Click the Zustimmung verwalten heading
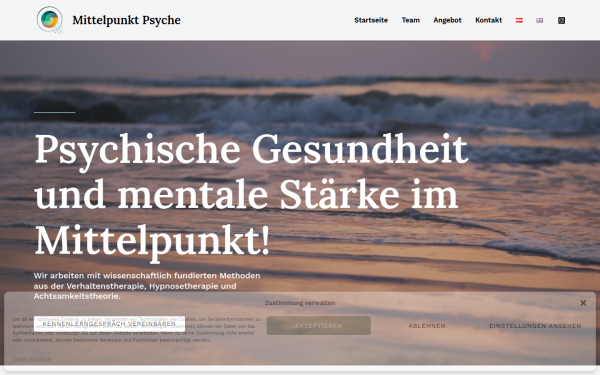This screenshot has height=375, width=600. 300,303
